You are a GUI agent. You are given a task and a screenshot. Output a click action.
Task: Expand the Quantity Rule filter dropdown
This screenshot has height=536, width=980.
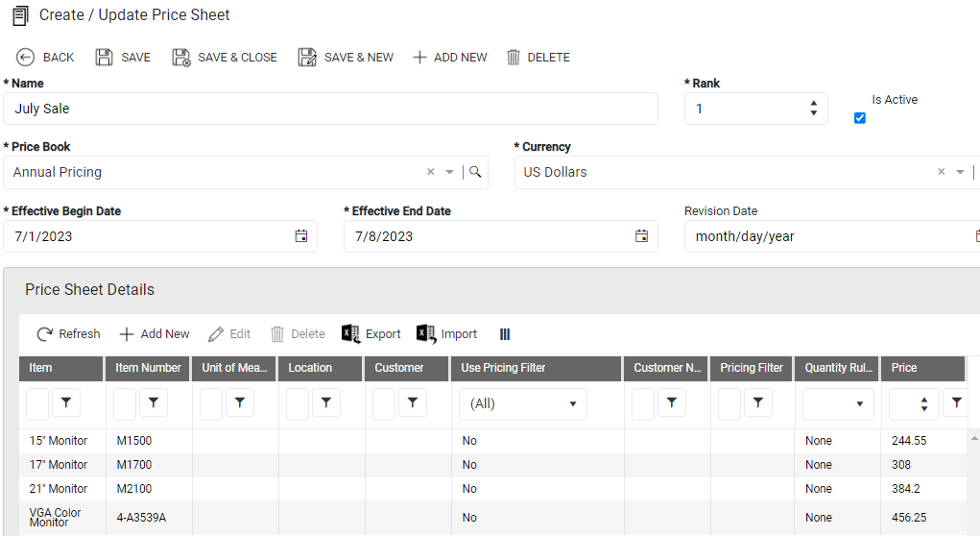click(860, 404)
